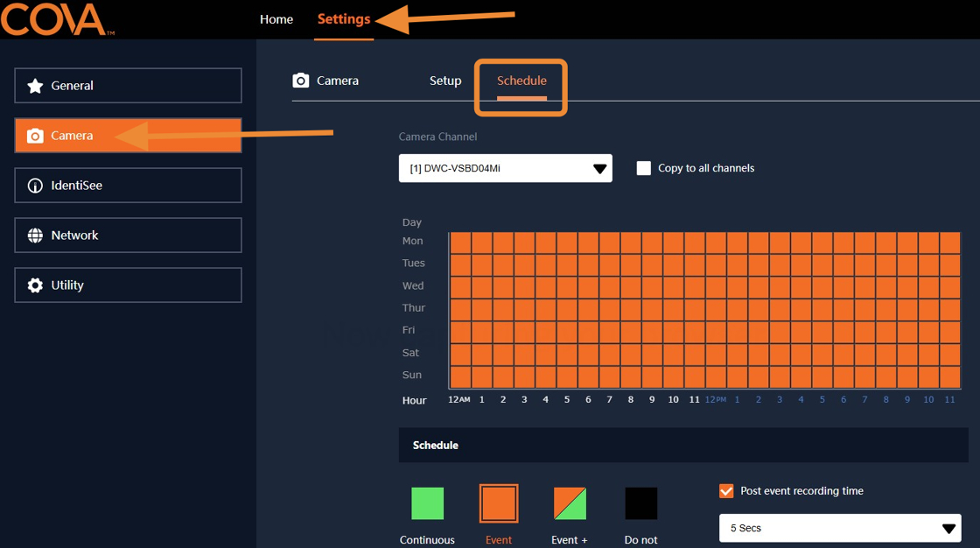Screen dimensions: 980x548
Task: Click the Camera Channel label
Action: tap(437, 137)
